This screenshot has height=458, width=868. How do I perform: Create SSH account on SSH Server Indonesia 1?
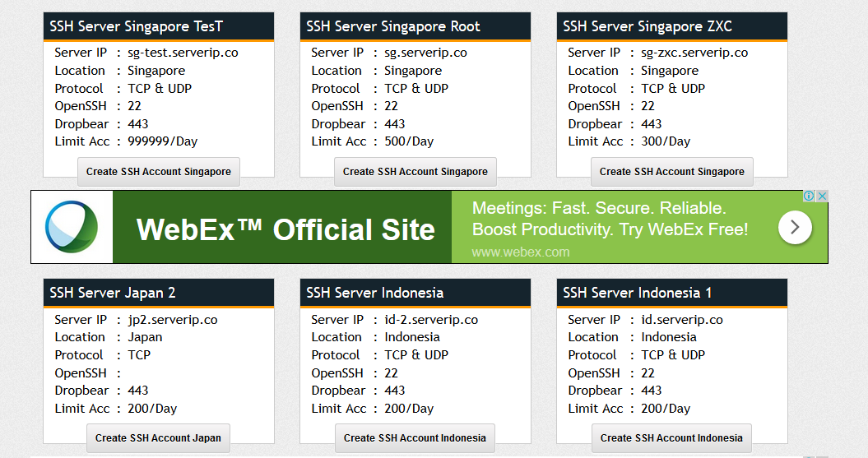[x=671, y=438]
